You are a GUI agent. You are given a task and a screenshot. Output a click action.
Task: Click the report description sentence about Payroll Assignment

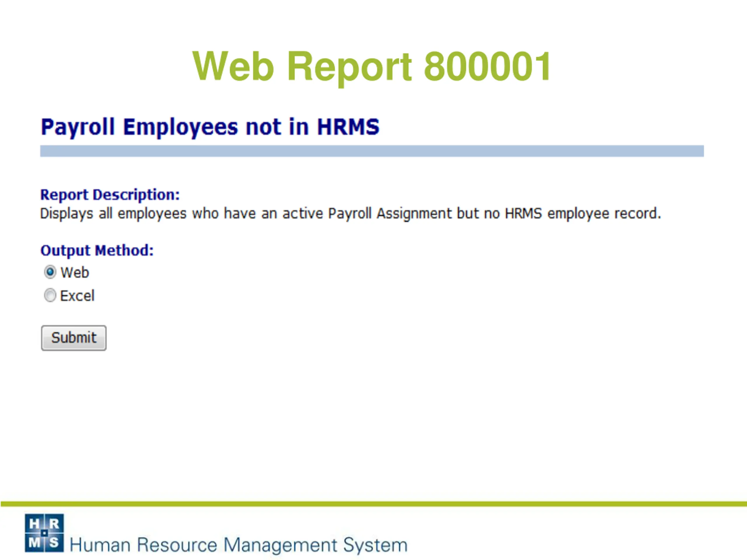point(350,214)
